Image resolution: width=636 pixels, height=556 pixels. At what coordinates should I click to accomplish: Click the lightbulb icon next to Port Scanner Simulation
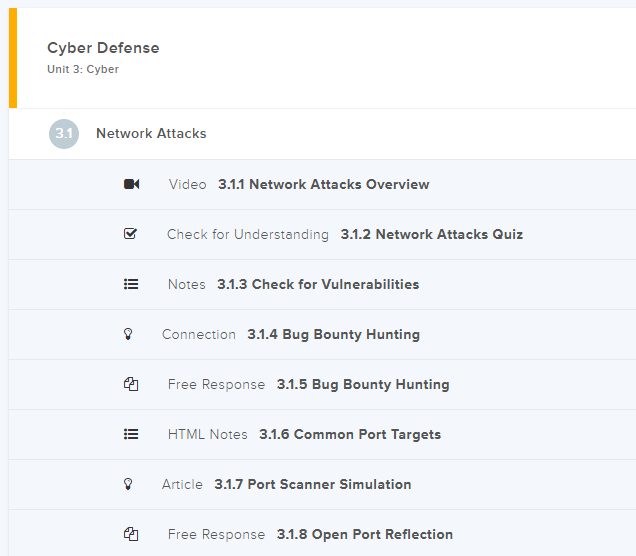128,484
